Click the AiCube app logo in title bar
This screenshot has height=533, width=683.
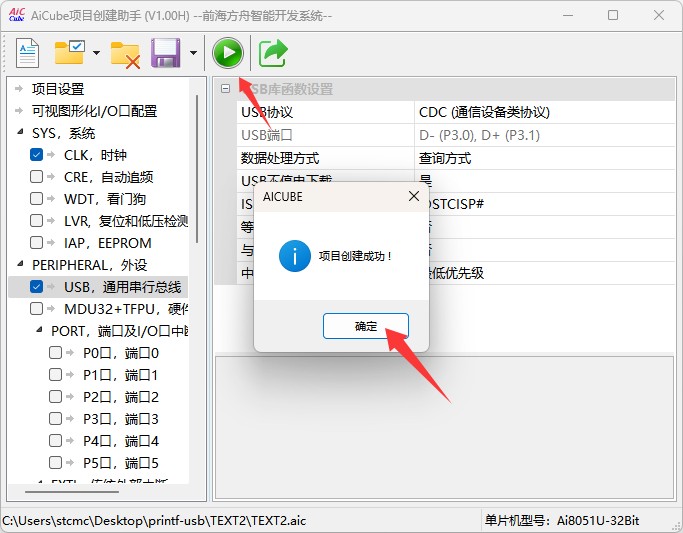point(17,15)
